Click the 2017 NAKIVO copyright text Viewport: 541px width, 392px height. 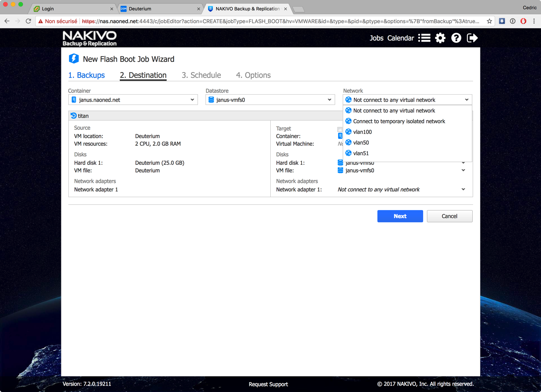pos(425,384)
